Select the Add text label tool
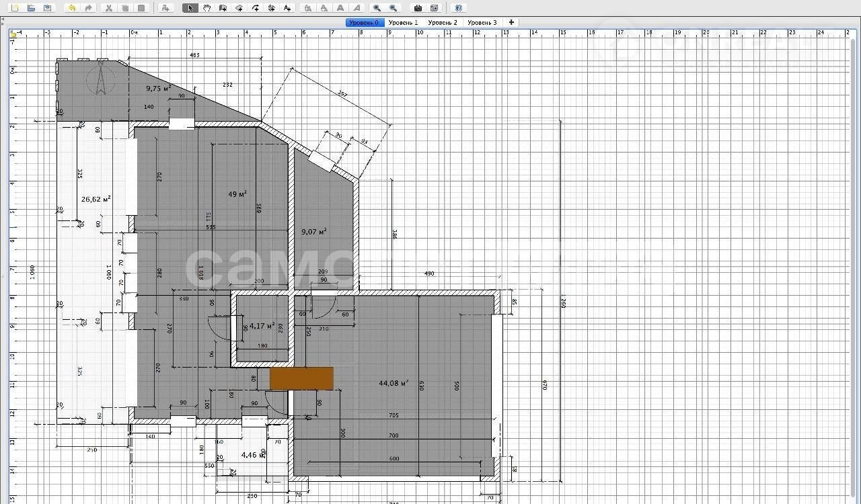This screenshot has width=861, height=504. coord(287,8)
